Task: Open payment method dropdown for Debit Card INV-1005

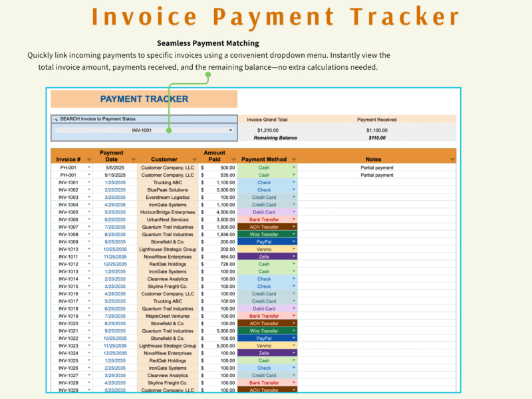Action: (294, 212)
